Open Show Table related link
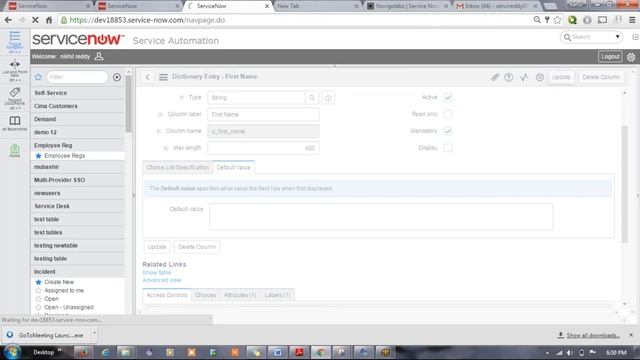640x360 pixels. [157, 273]
